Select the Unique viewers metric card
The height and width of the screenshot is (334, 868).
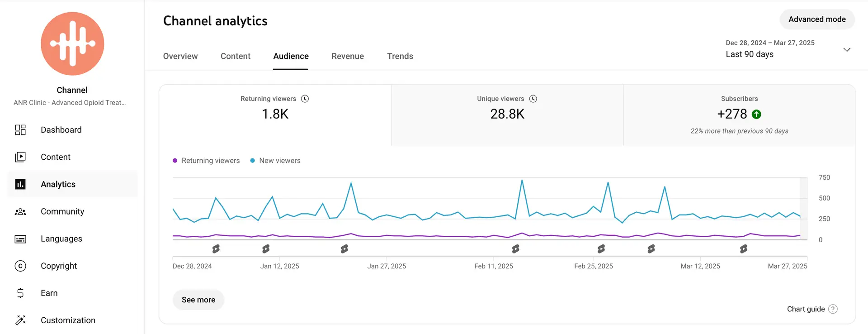tap(507, 115)
